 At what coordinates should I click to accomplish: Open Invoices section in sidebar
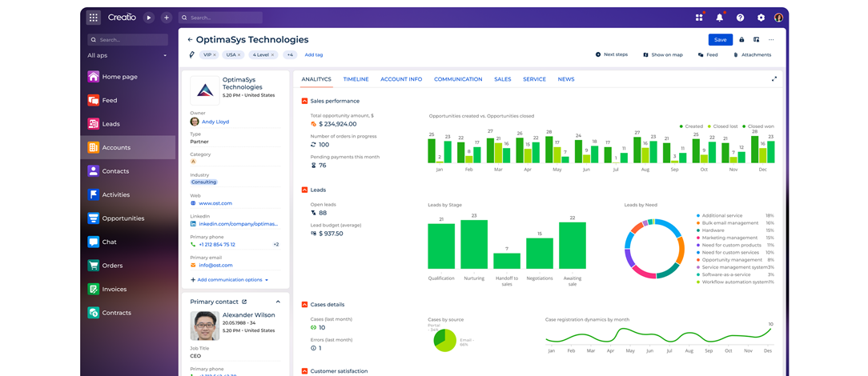click(128, 289)
